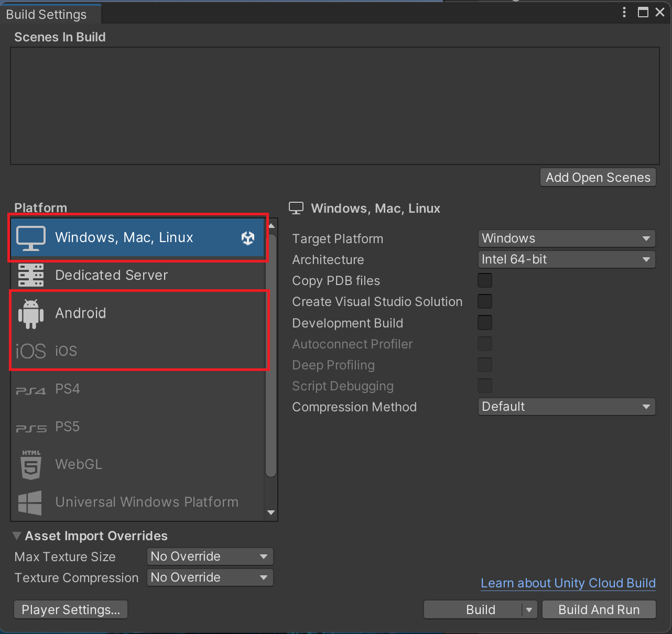Open the Build button's dropdown arrow
This screenshot has height=634, width=672.
(x=529, y=610)
